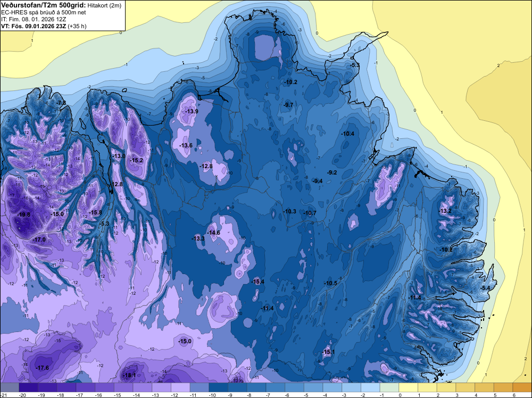Select the -13.6 temperature value

coord(186,145)
